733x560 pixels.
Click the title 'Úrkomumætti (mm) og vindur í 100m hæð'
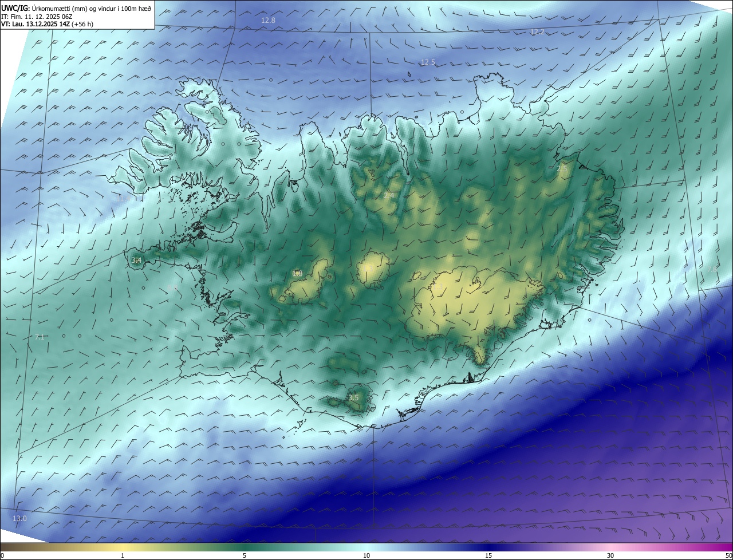pos(92,7)
